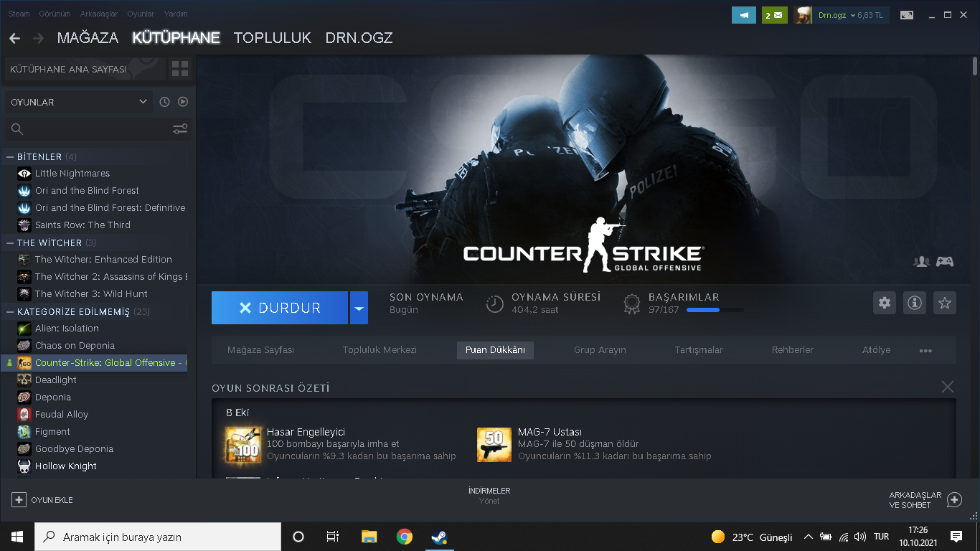This screenshot has width=980, height=551.
Task: Click the Drn.ogz profile avatar
Action: pyautogui.click(x=804, y=15)
